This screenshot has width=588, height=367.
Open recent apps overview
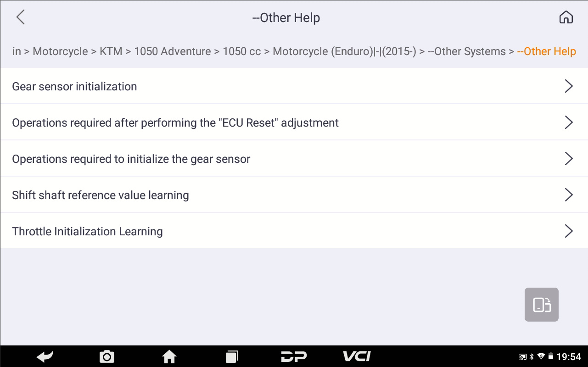(x=232, y=356)
